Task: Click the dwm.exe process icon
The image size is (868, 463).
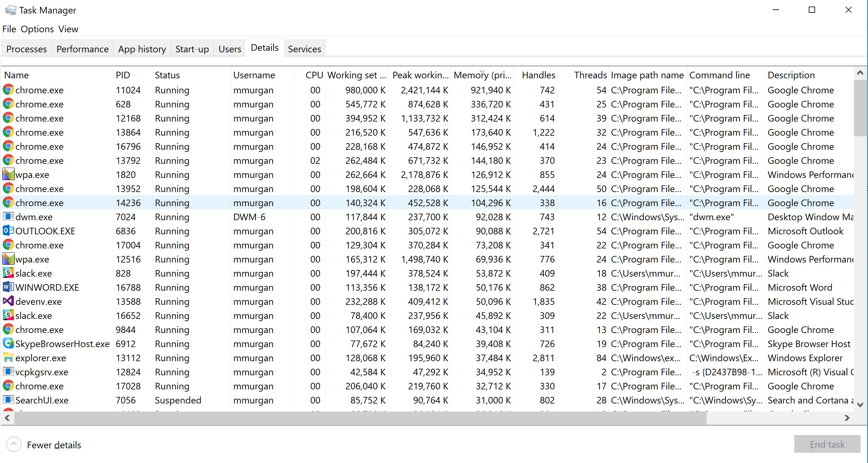Action: point(8,216)
